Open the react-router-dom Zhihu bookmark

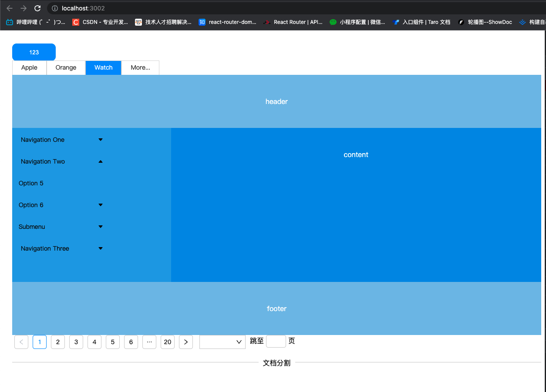(x=226, y=22)
